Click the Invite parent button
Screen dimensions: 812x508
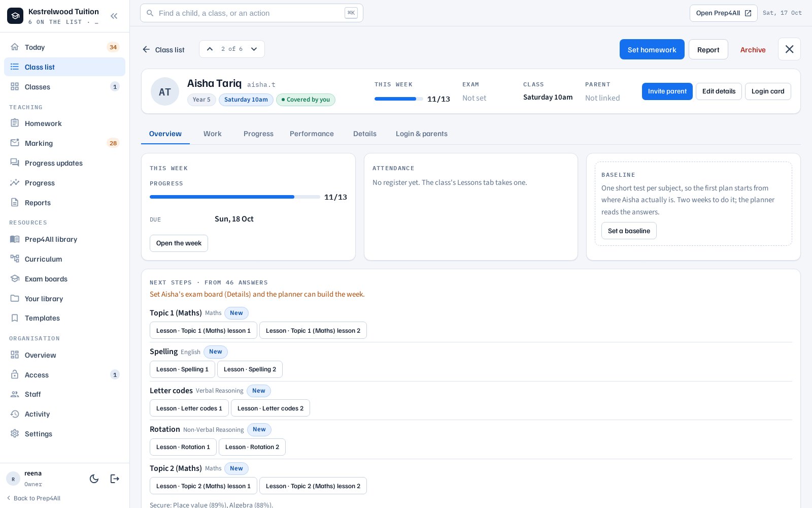pos(667,91)
